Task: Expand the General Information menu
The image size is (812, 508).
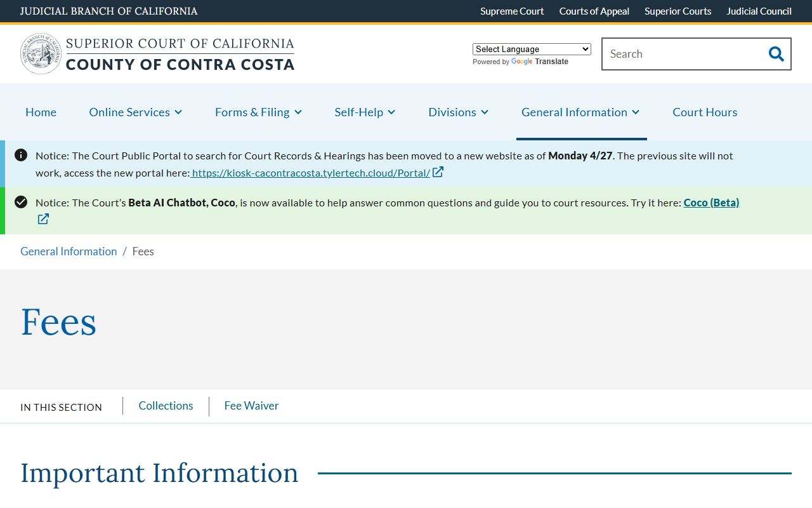Action: click(580, 112)
